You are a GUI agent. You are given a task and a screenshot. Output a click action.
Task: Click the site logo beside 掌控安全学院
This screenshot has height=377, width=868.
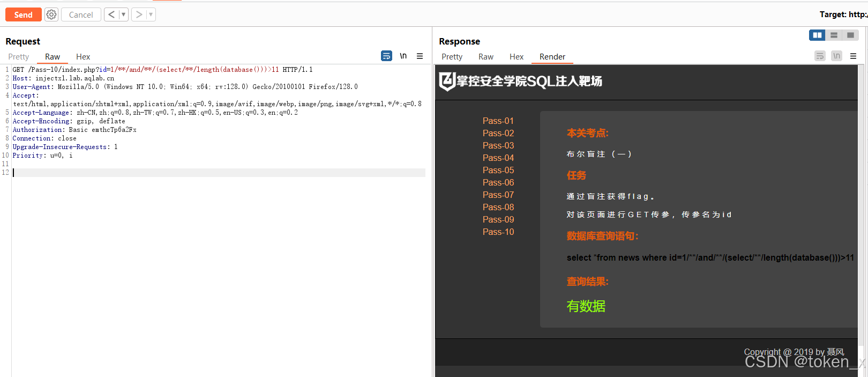pyautogui.click(x=447, y=82)
